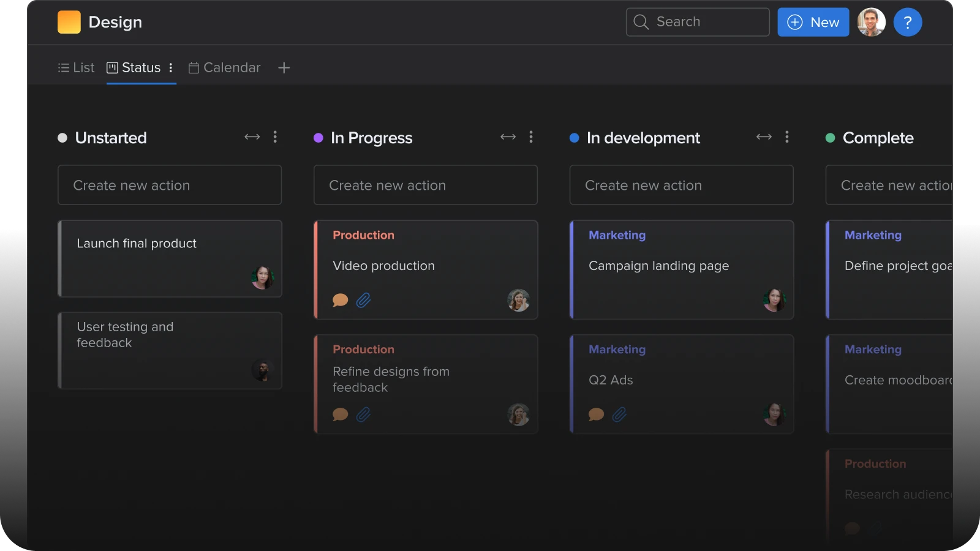Open the three-dot menu on Unstarted column
The height and width of the screenshot is (551, 980).
point(275,137)
